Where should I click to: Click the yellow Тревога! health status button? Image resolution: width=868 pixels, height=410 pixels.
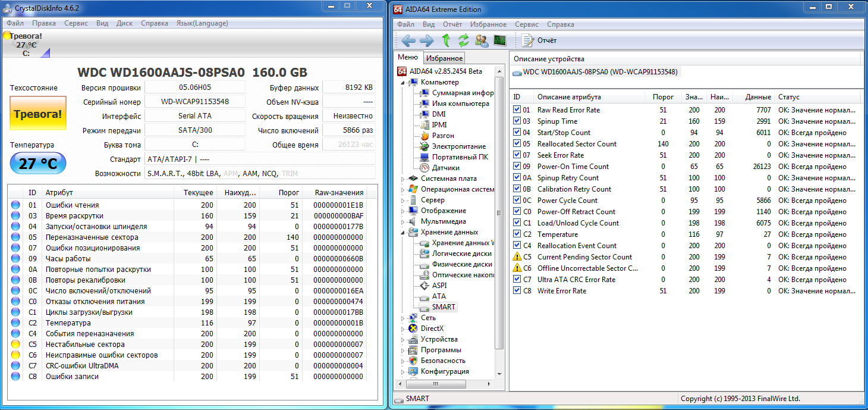pos(38,114)
